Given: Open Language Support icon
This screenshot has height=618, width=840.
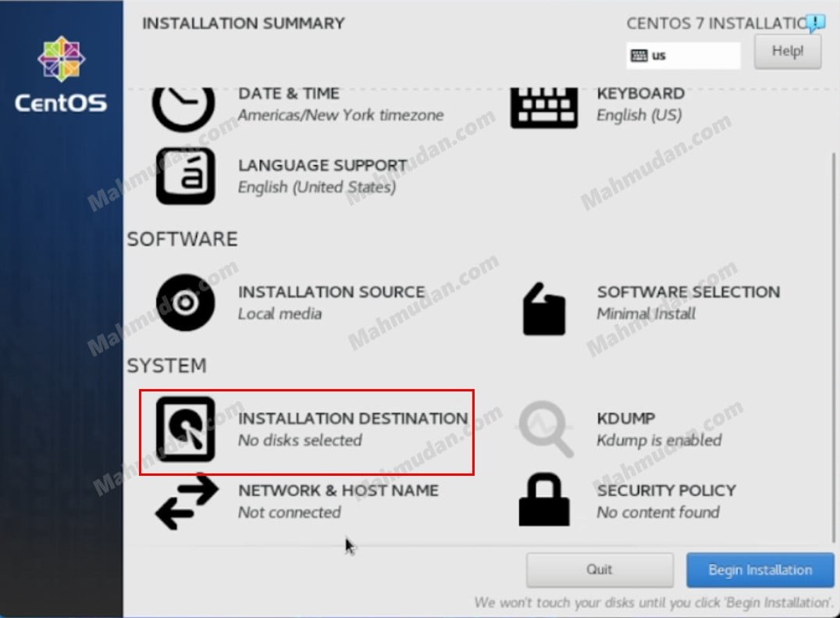Looking at the screenshot, I should (185, 176).
